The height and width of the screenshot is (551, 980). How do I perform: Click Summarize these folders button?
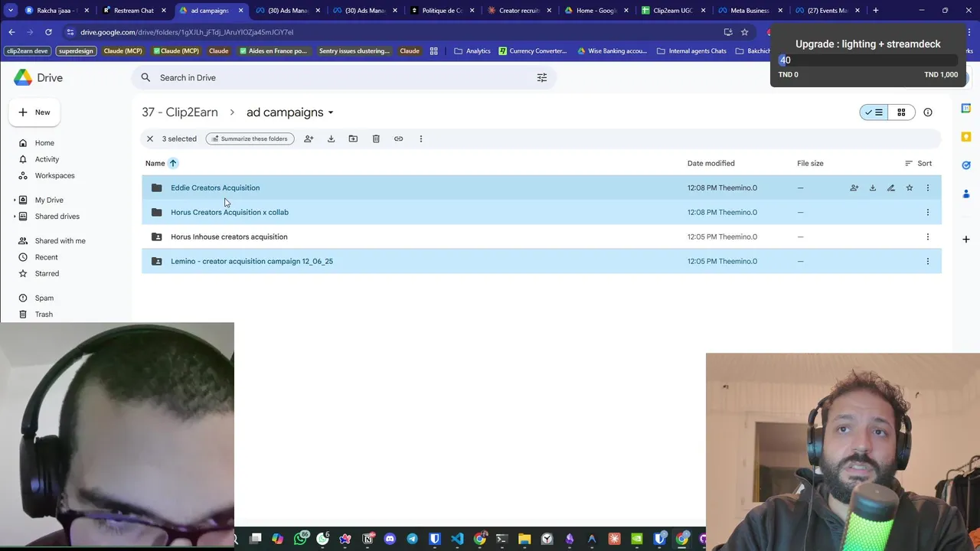coord(250,139)
